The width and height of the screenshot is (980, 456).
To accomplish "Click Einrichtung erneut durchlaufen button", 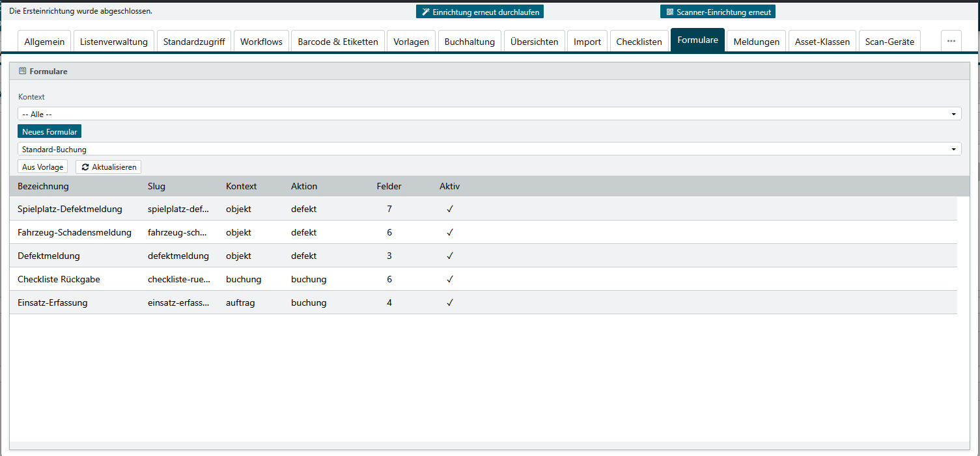I will (x=479, y=12).
